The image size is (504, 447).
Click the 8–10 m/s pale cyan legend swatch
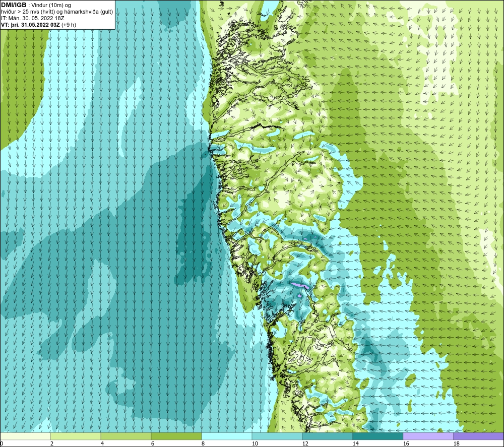[x=227, y=436]
